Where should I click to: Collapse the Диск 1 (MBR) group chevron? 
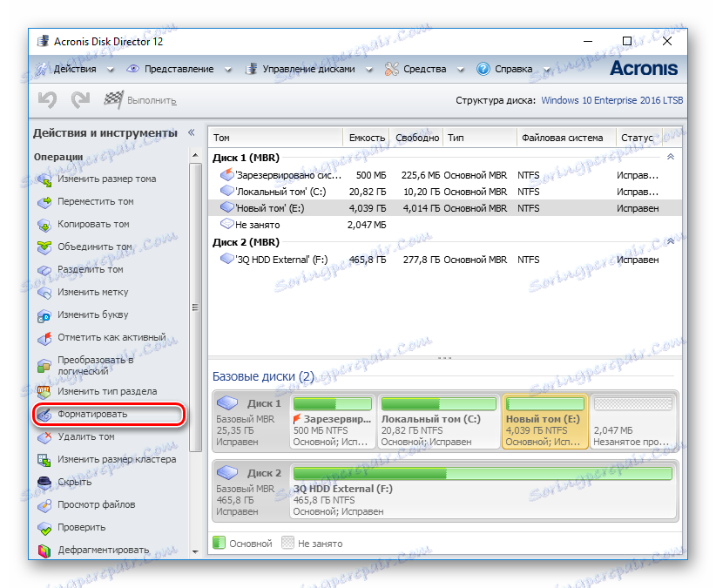pyautogui.click(x=670, y=157)
